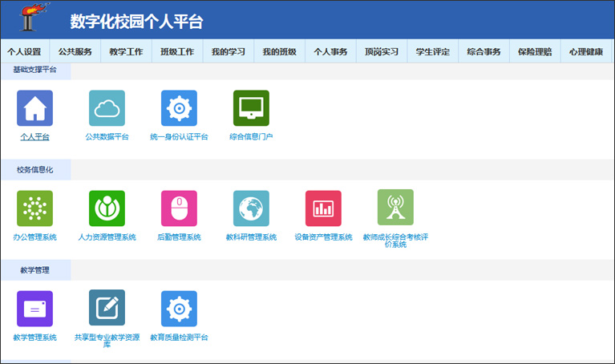The width and height of the screenshot is (615, 364).
Task: Go to the 学生评定 tab
Action: (x=432, y=52)
